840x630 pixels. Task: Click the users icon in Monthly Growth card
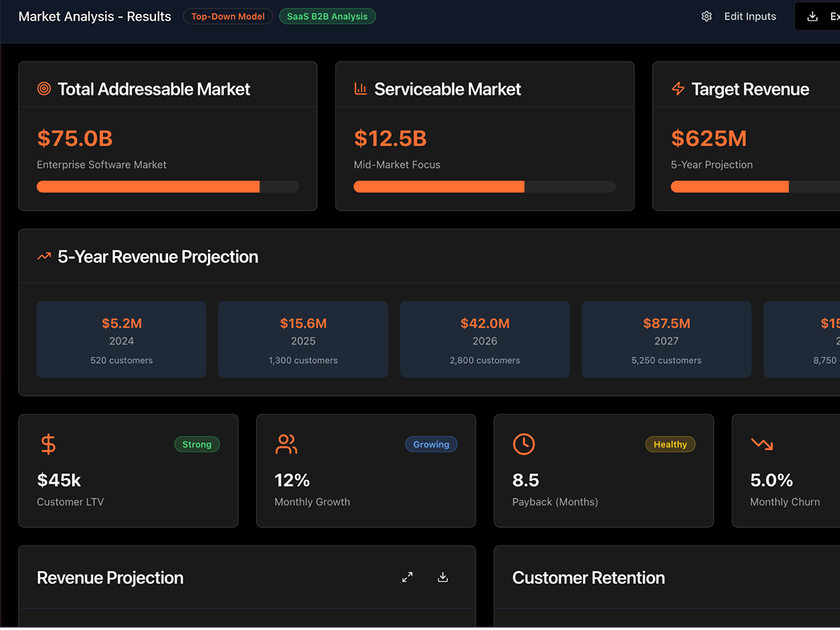point(286,444)
